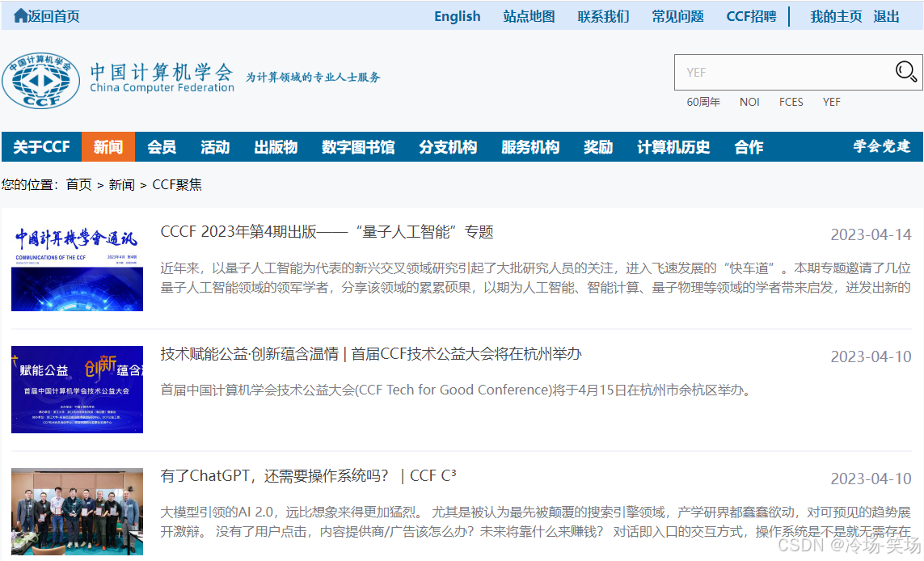924x561 pixels.
Task: Open the 关于CCF menu
Action: tap(41, 147)
